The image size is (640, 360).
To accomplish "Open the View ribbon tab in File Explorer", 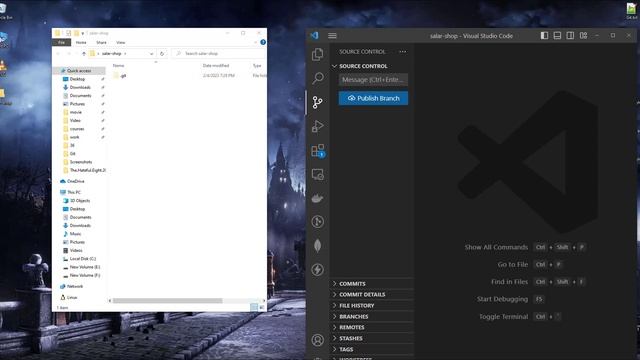I will [121, 42].
